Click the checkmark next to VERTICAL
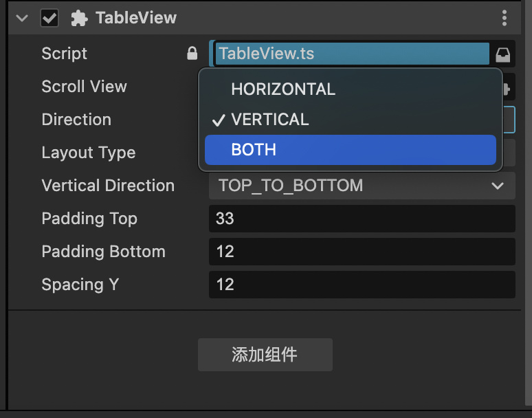Screen dimensions: 532x418 (x=219, y=120)
